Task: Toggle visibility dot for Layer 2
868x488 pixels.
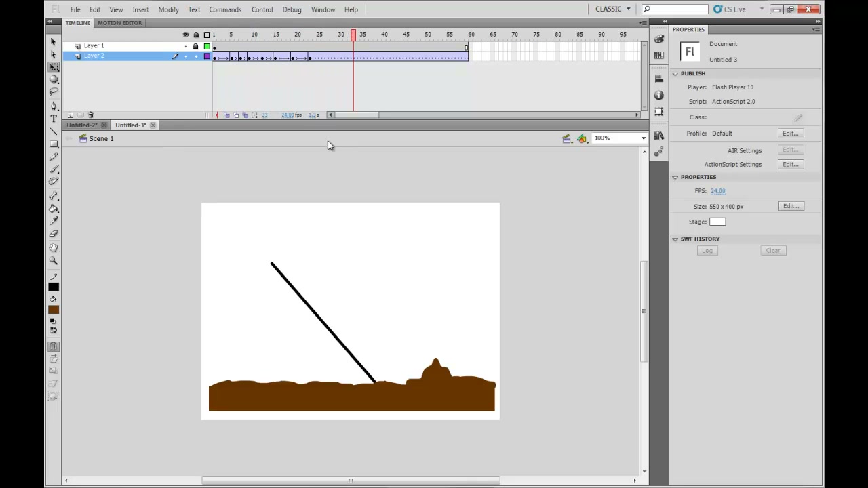Action: pos(186,56)
